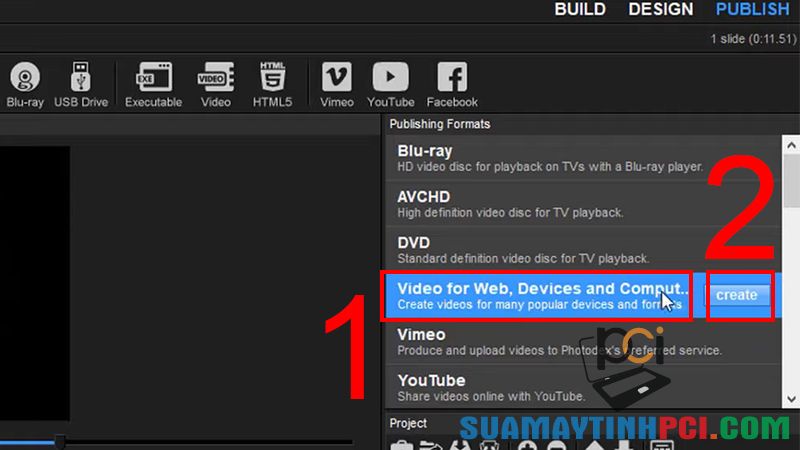Select DVD publishing format
Viewport: 800px width, 450px height.
(x=583, y=250)
